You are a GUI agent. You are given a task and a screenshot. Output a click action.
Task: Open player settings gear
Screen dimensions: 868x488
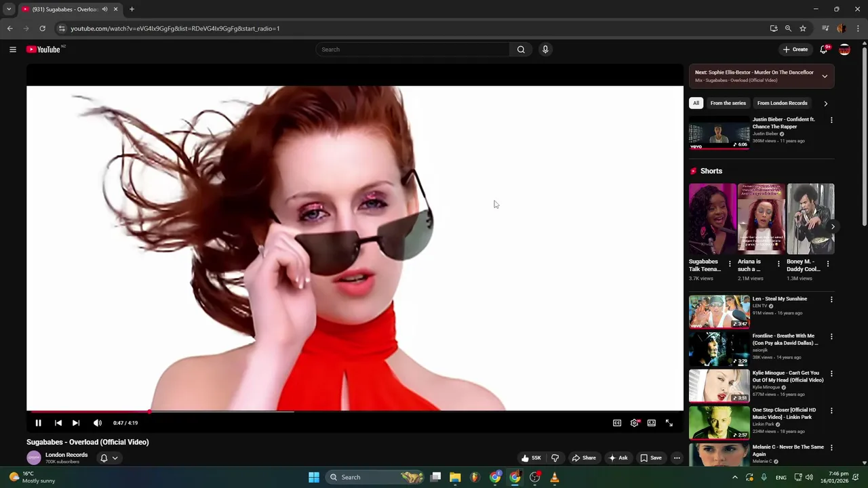635,423
